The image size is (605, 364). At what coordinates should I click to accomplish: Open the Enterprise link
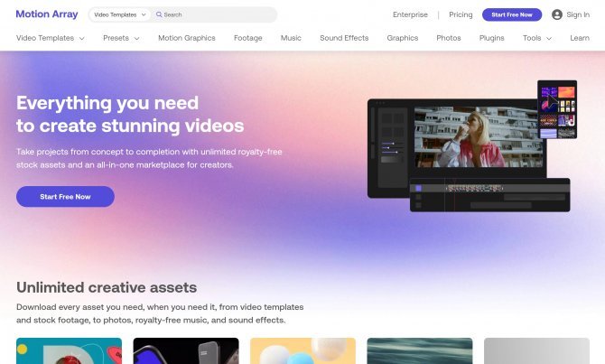(410, 14)
